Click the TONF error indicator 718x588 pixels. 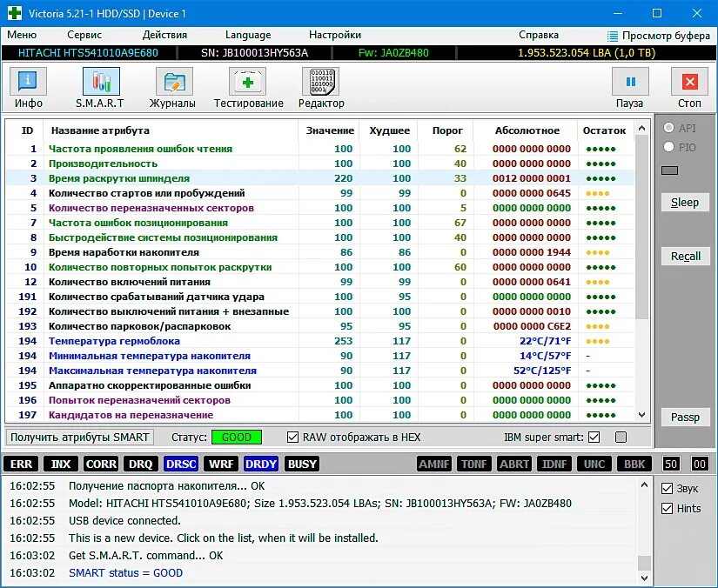(x=474, y=464)
